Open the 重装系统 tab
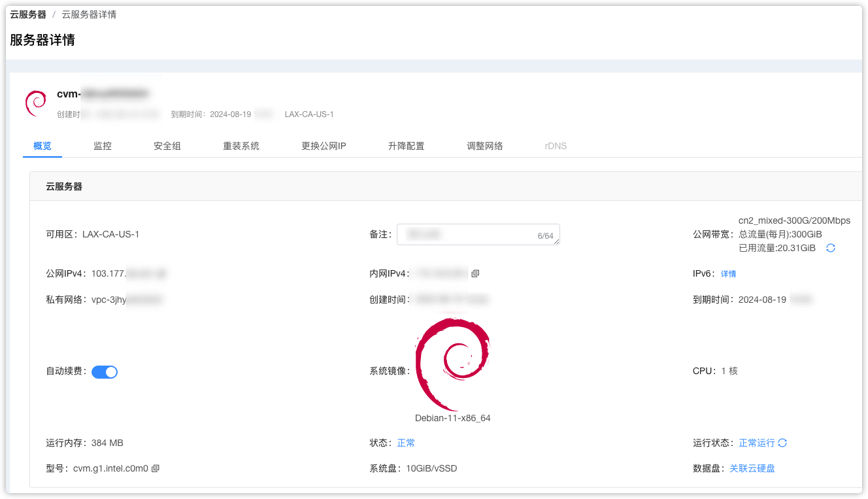 [241, 146]
